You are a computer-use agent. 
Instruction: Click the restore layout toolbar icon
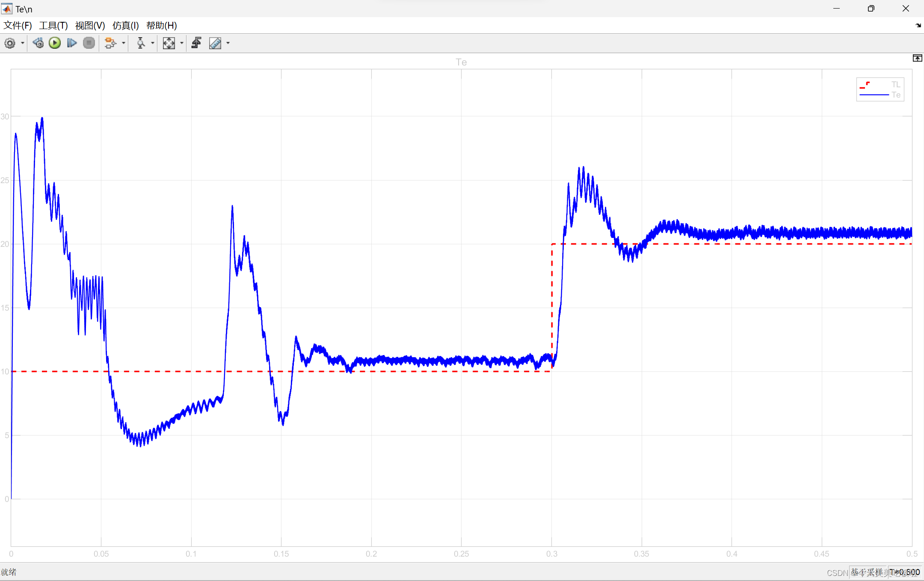(x=197, y=43)
